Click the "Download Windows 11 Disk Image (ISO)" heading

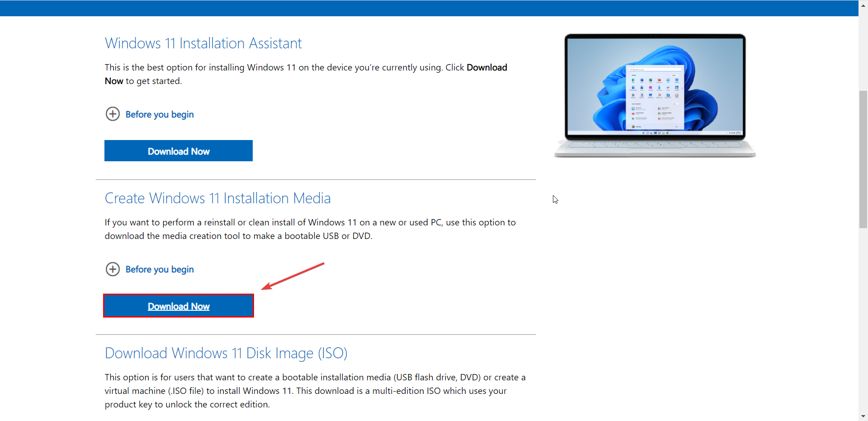(226, 353)
